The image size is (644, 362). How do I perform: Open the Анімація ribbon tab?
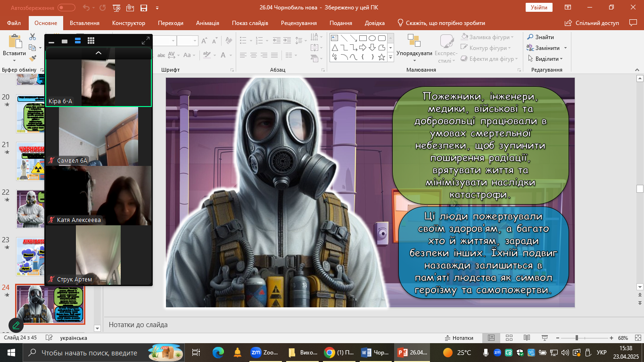207,23
